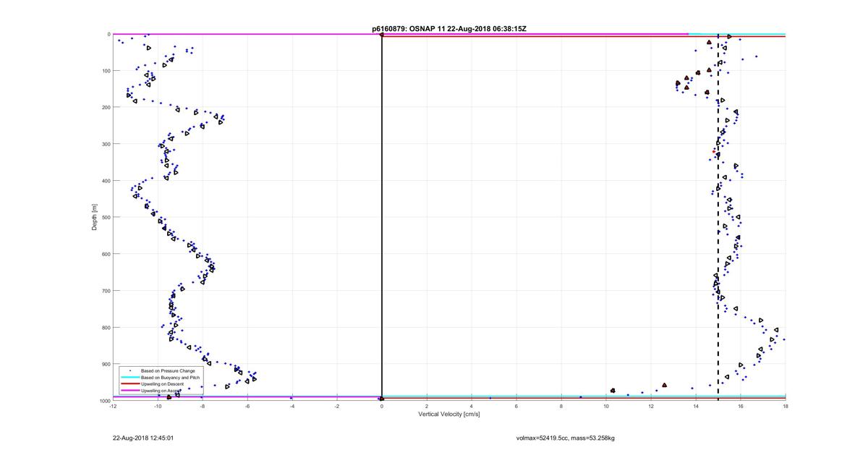Click the red-filled triangle marker near 10 cm/s at the bottom
868x450 pixels.
(613, 391)
